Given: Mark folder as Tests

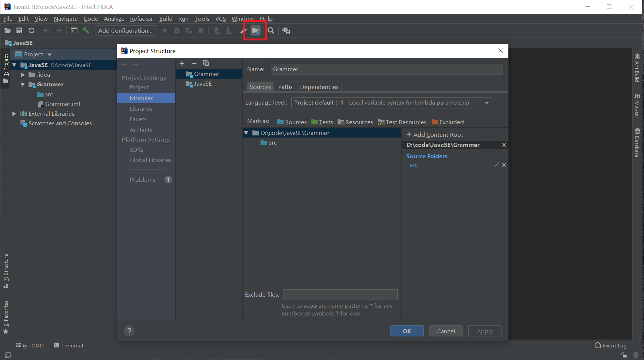Looking at the screenshot, I should click(322, 122).
